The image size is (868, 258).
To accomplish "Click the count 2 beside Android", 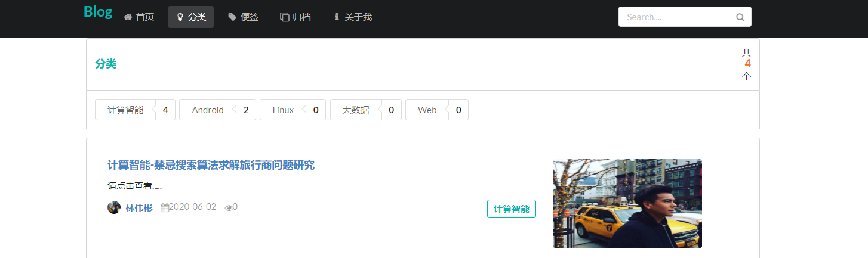I will (246, 110).
